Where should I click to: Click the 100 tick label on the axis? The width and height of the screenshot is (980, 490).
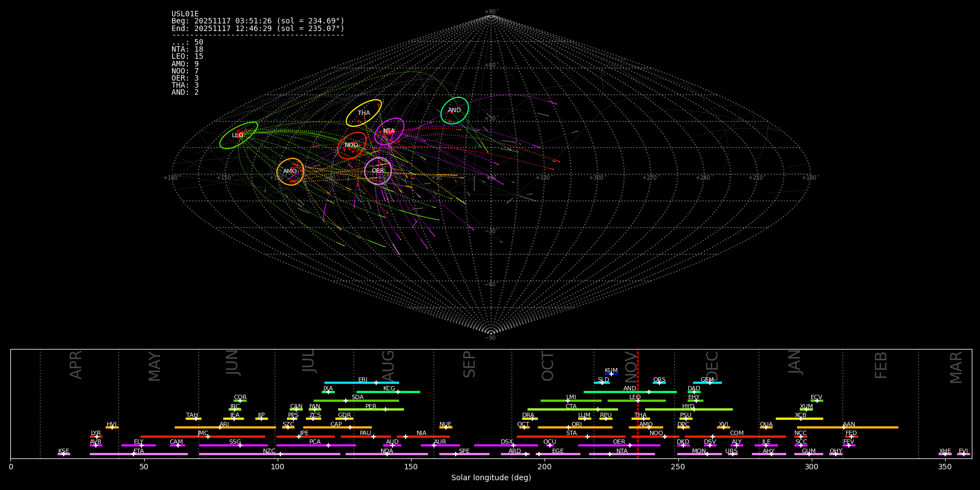pyautogui.click(x=278, y=467)
